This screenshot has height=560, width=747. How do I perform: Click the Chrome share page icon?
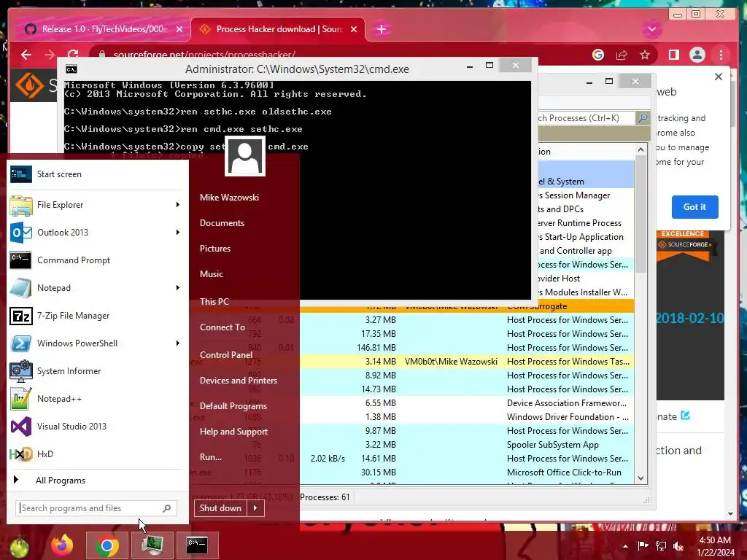coord(622,55)
